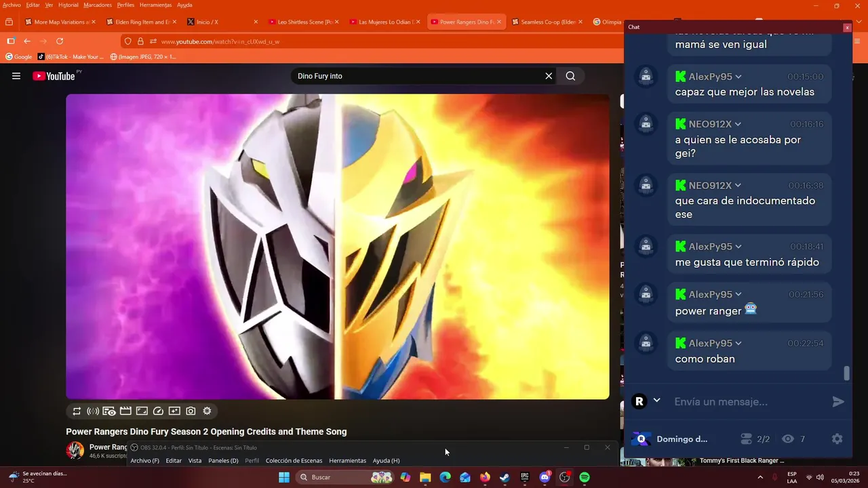Viewport: 868px width, 488px height.
Task: Expand AlexPy95 options on 'power ranger' message
Action: 738,294
